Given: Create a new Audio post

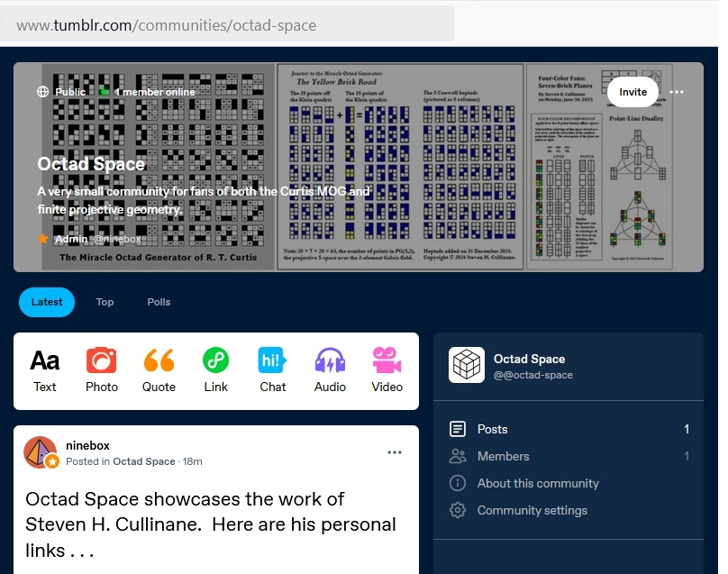Looking at the screenshot, I should point(330,370).
